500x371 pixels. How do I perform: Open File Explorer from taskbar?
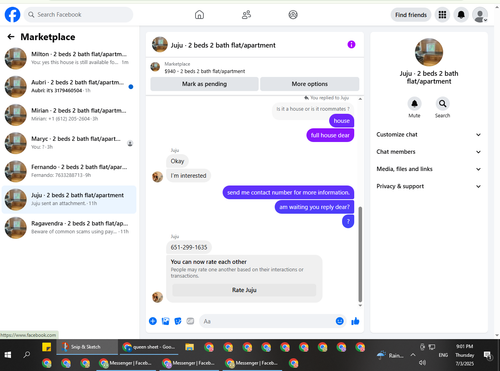tap(189, 347)
